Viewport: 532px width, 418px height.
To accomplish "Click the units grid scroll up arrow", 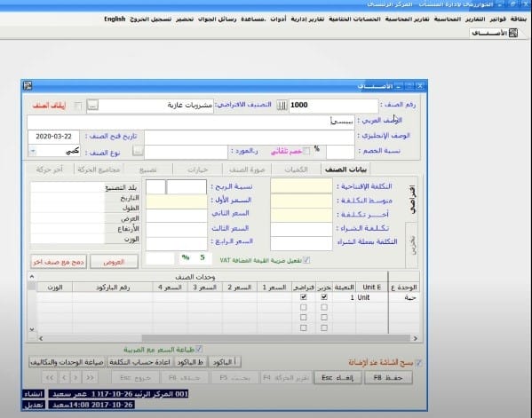I will point(32,277).
